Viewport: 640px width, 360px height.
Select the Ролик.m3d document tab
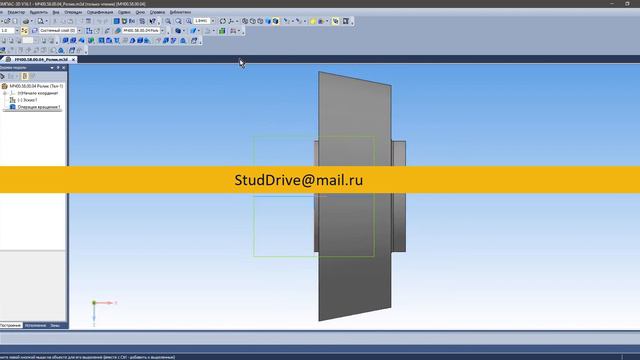click(x=41, y=60)
